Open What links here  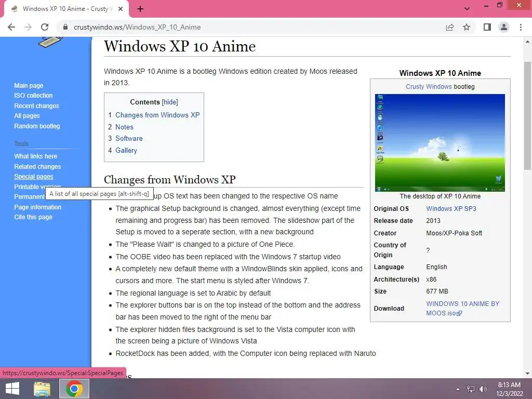[36, 156]
